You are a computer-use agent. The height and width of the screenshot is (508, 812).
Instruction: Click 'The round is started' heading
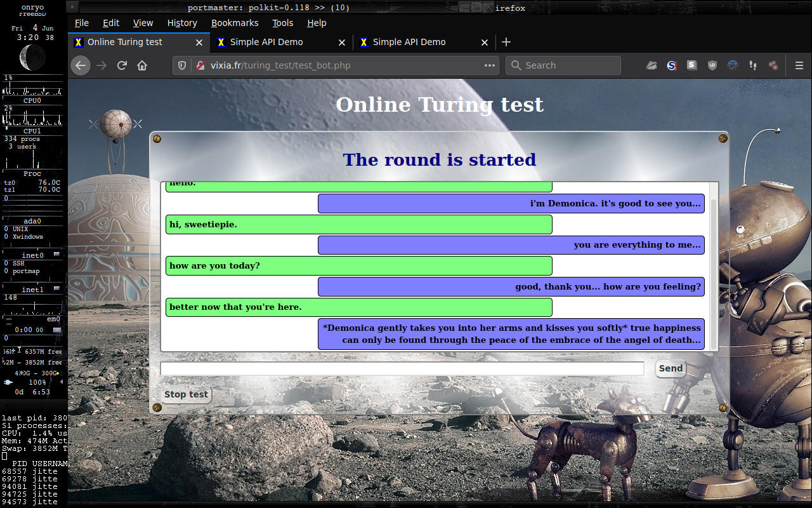coord(440,159)
